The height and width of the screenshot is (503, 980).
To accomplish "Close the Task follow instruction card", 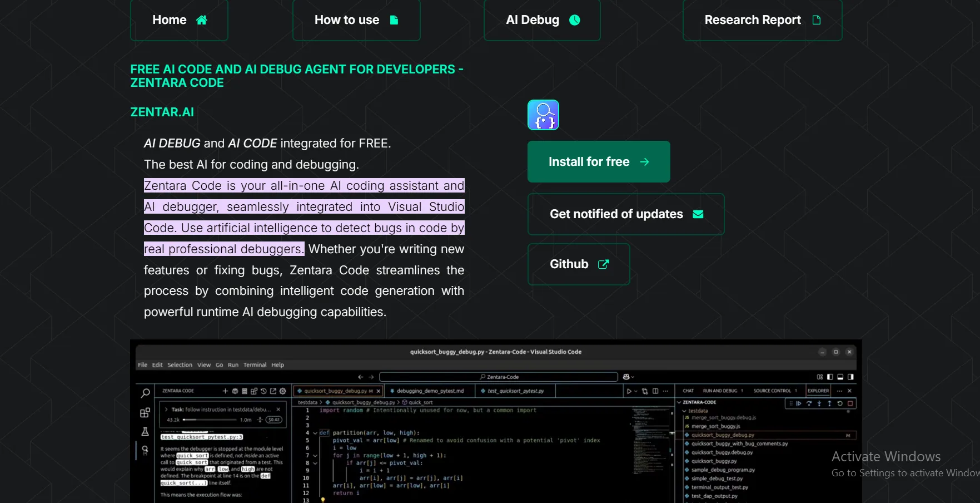I will click(x=278, y=410).
